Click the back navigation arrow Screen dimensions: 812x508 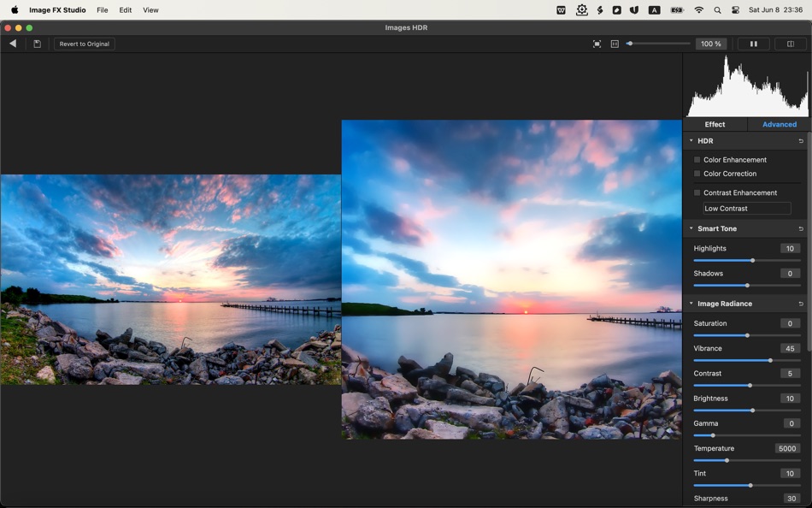[13, 44]
